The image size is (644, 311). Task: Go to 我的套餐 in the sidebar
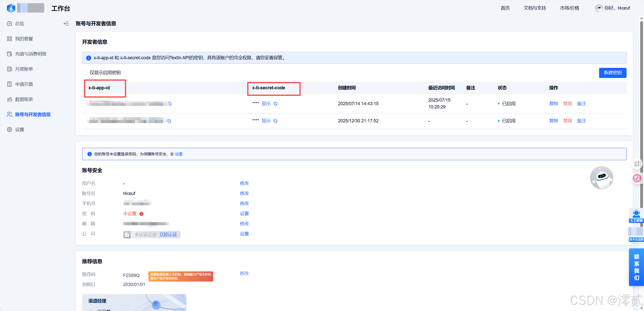point(24,39)
